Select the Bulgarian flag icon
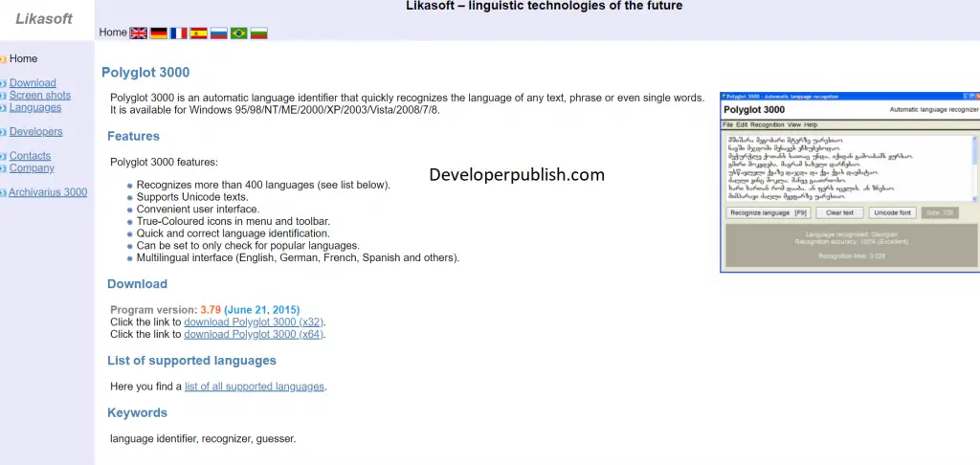This screenshot has height=465, width=980. [x=258, y=33]
